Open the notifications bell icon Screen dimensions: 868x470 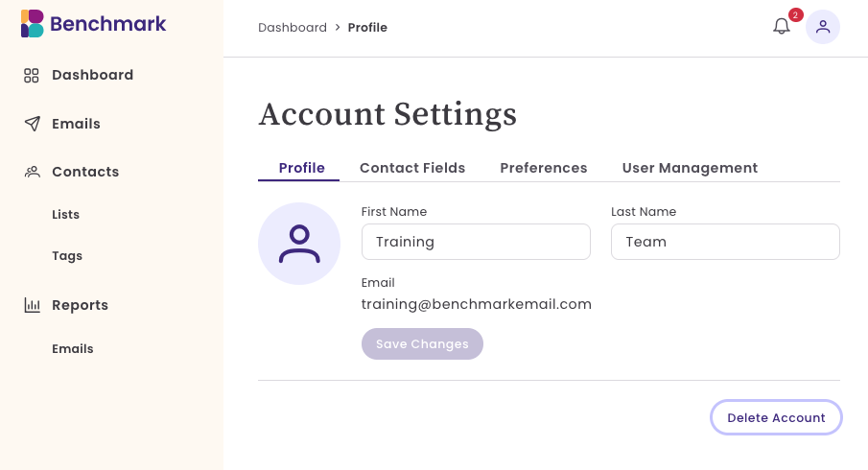click(x=781, y=27)
